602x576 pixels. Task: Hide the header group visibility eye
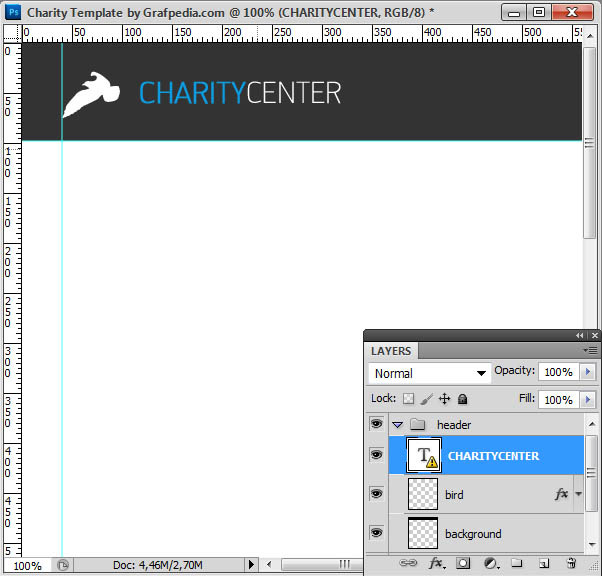(x=377, y=424)
